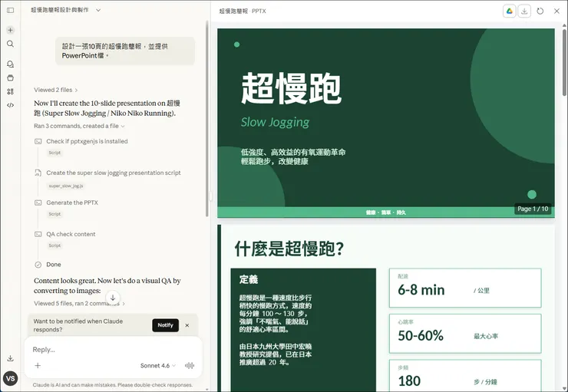
Task: Close the PPTX preview panel
Action: 556,12
